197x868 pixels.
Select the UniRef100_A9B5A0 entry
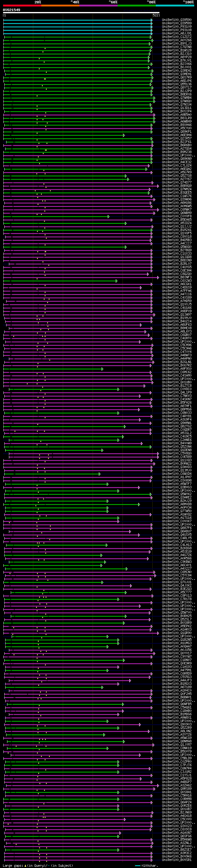click(177, 115)
